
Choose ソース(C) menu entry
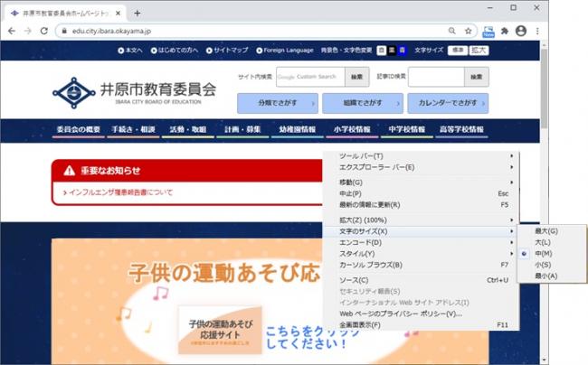click(422, 280)
